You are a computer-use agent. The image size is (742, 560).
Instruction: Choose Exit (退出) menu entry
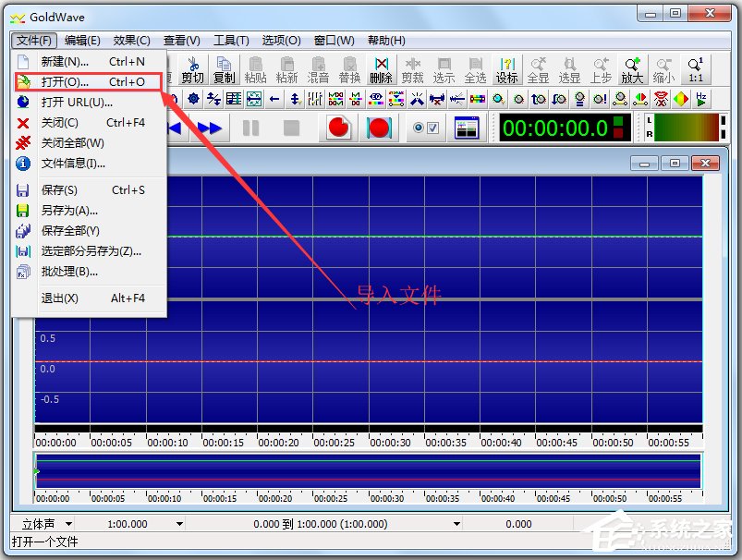[90, 298]
